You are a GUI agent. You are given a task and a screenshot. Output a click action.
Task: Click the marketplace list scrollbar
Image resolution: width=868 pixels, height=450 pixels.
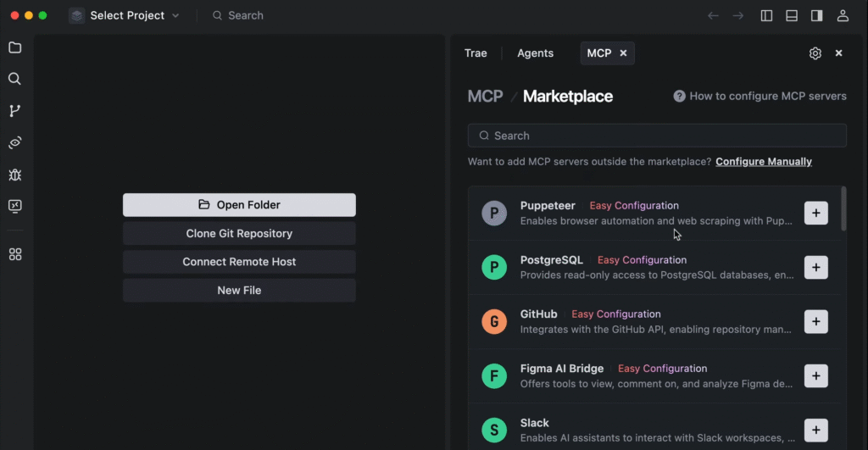[x=843, y=208]
